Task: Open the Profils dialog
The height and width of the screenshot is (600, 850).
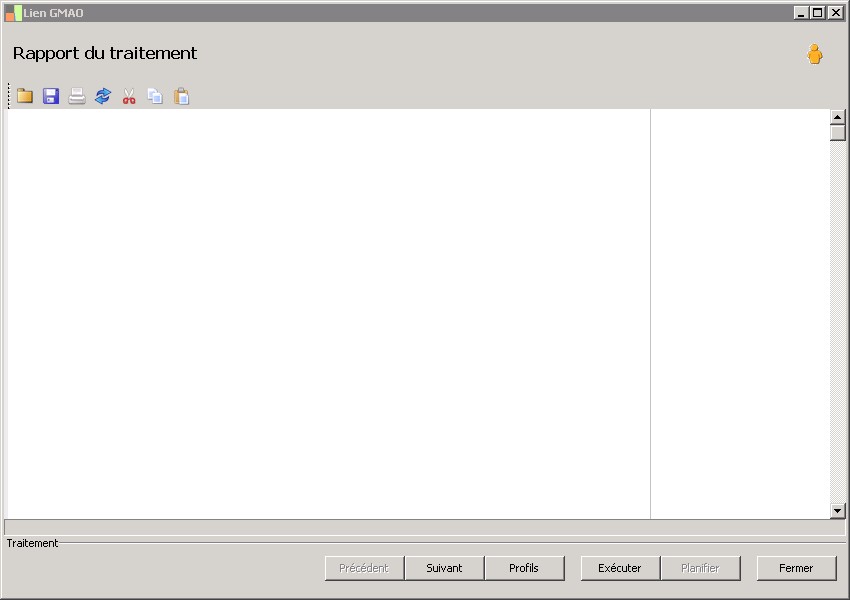Action: coord(524,568)
